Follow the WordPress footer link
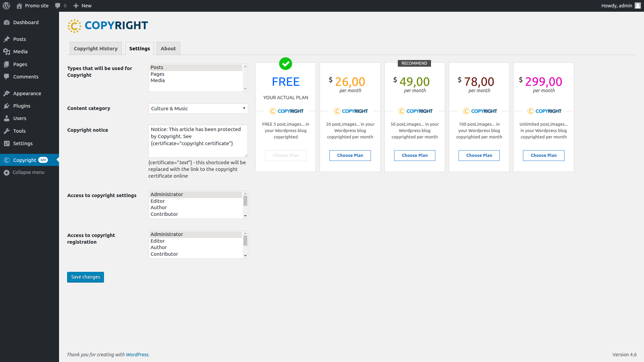644x362 pixels. [x=137, y=355]
